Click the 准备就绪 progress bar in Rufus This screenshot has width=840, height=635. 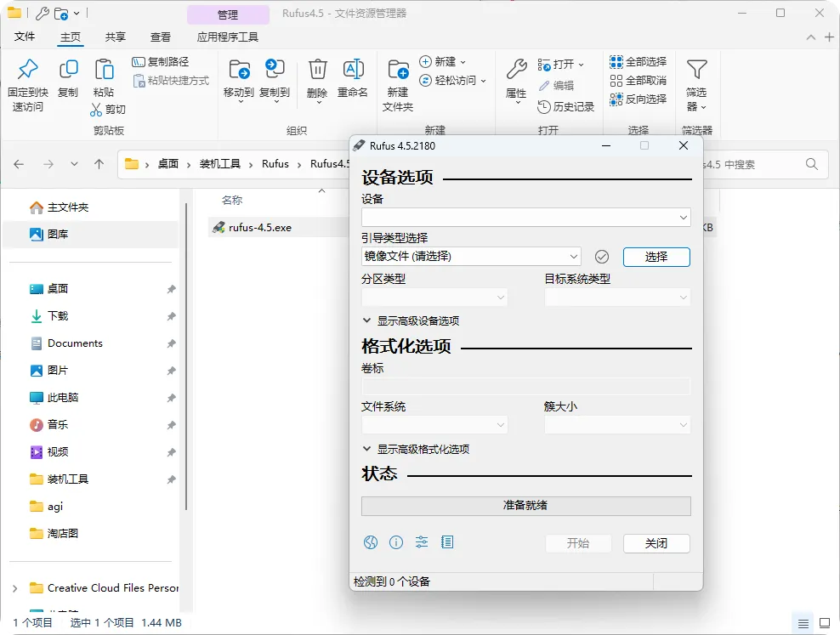pos(526,506)
